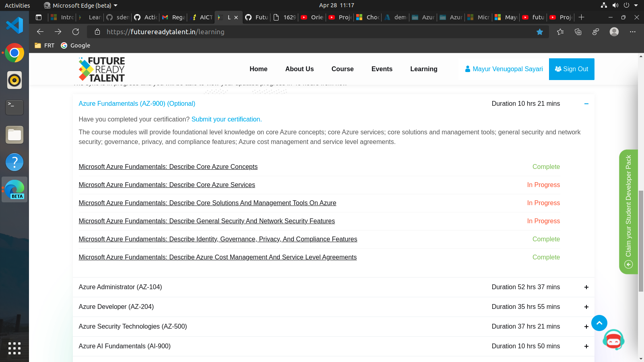Go back in browser history
644x362 pixels.
[40, 32]
